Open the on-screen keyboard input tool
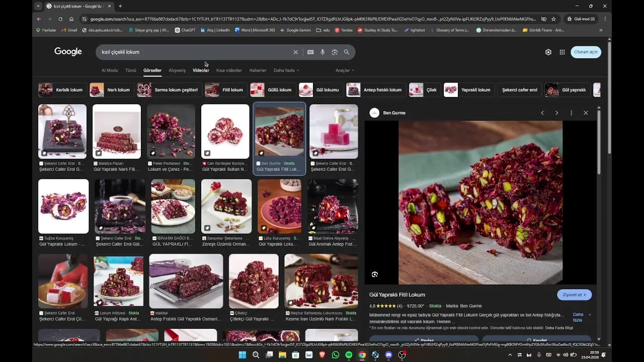This screenshot has width=644, height=362. (x=310, y=52)
